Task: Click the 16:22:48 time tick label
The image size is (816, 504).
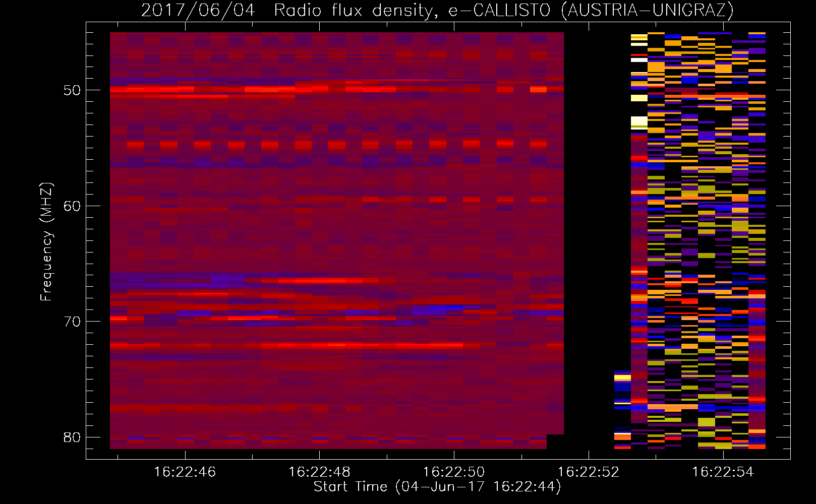Action: pos(319,472)
